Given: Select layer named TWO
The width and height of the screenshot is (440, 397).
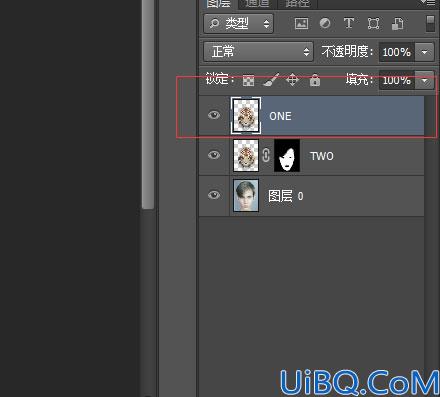Looking at the screenshot, I should pyautogui.click(x=311, y=156).
